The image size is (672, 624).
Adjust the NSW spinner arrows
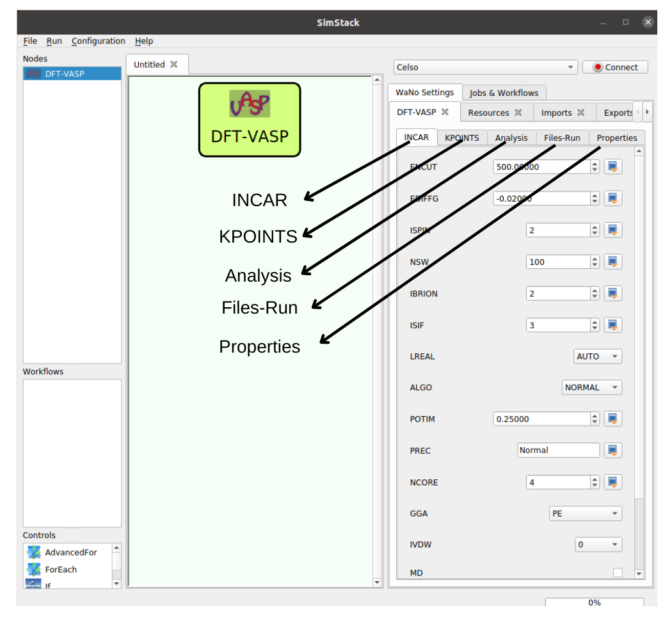tap(595, 262)
